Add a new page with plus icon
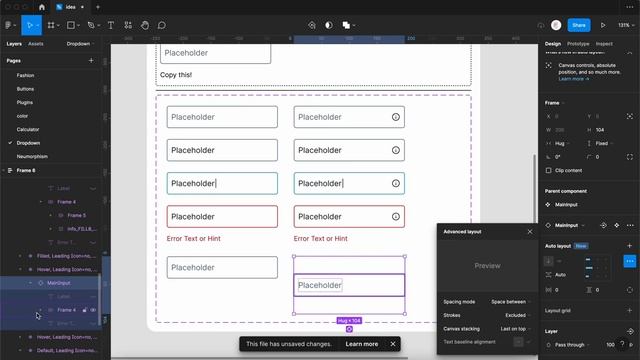The image size is (640, 360). point(91,60)
